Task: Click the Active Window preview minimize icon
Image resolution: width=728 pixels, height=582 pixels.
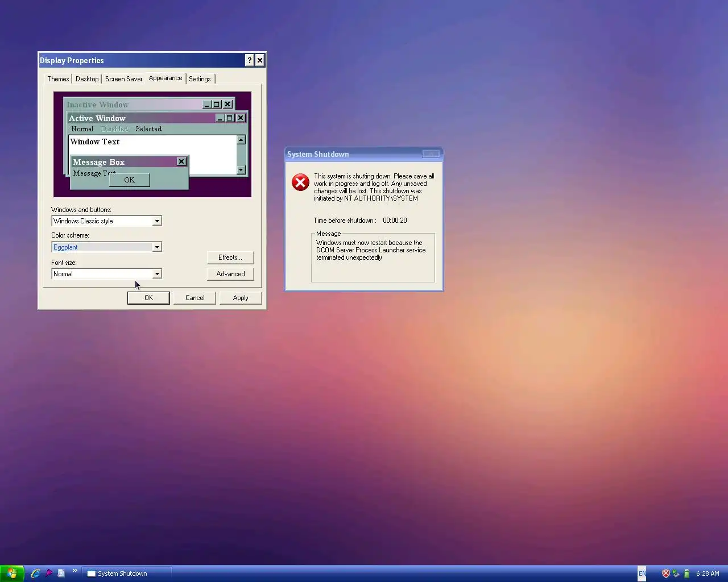Action: tap(220, 118)
